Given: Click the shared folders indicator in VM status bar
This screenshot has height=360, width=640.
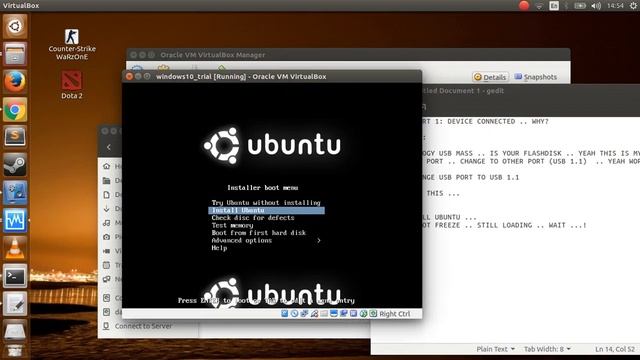Looking at the screenshot, I should 324,313.
